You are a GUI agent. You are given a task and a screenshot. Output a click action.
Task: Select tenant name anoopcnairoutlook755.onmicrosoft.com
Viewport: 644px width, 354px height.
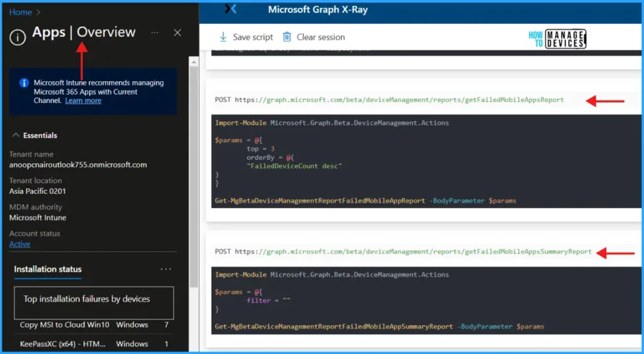tap(78, 165)
